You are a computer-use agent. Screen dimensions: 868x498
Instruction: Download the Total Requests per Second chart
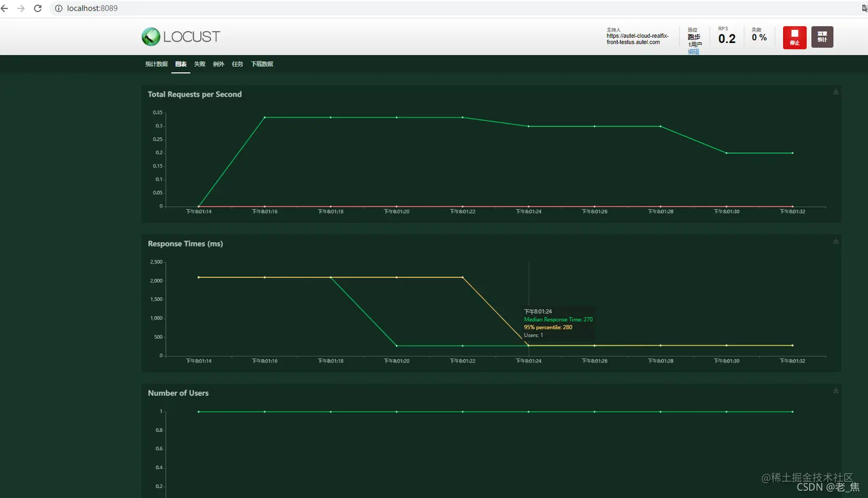point(836,92)
